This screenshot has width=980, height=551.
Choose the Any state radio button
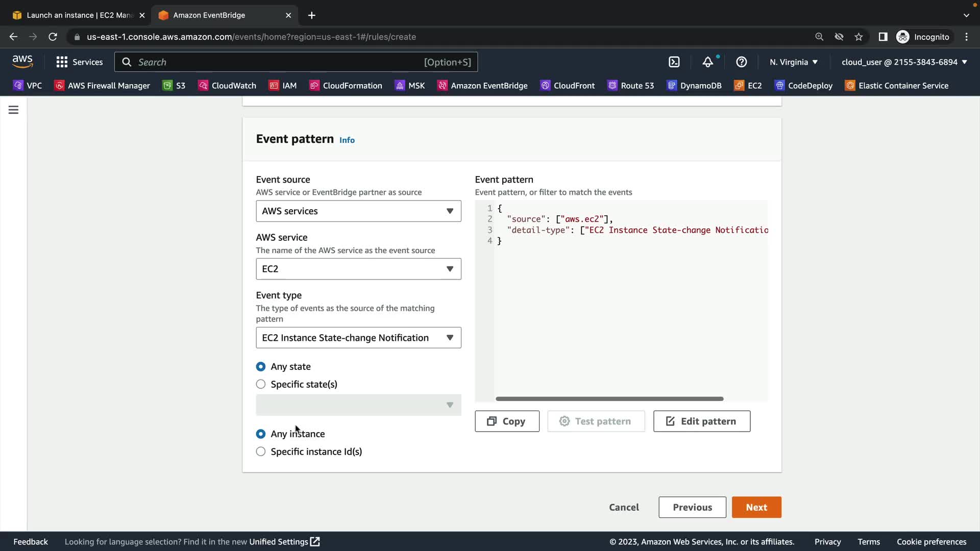tap(261, 367)
